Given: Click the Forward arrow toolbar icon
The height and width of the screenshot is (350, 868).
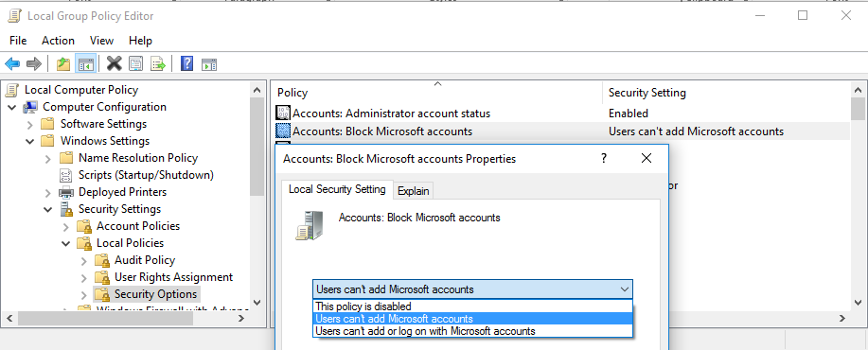Looking at the screenshot, I should [x=34, y=63].
